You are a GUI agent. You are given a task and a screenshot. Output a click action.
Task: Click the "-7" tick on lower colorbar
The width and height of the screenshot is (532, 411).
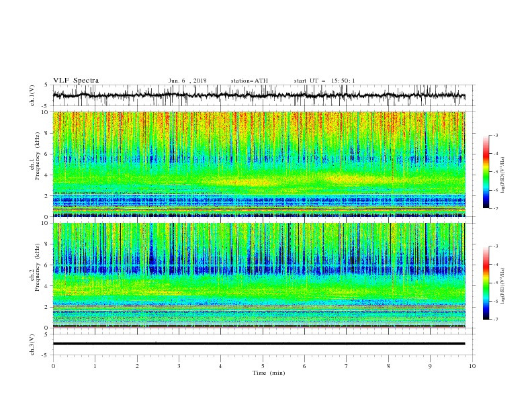click(x=495, y=320)
